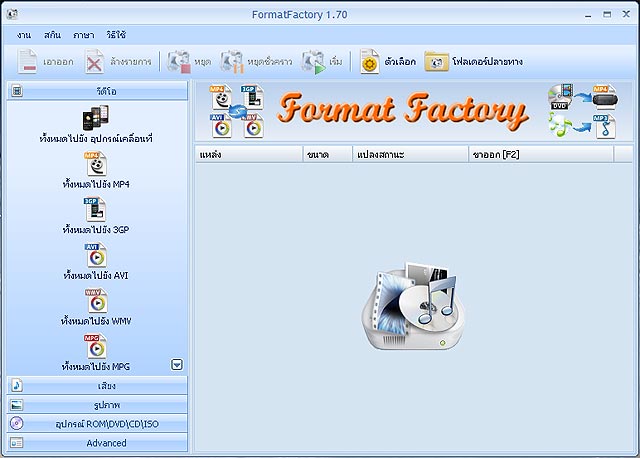This screenshot has height=458, width=640.
Task: Click ทั้งหมดไปยัง 3GP label
Action: tap(96, 230)
